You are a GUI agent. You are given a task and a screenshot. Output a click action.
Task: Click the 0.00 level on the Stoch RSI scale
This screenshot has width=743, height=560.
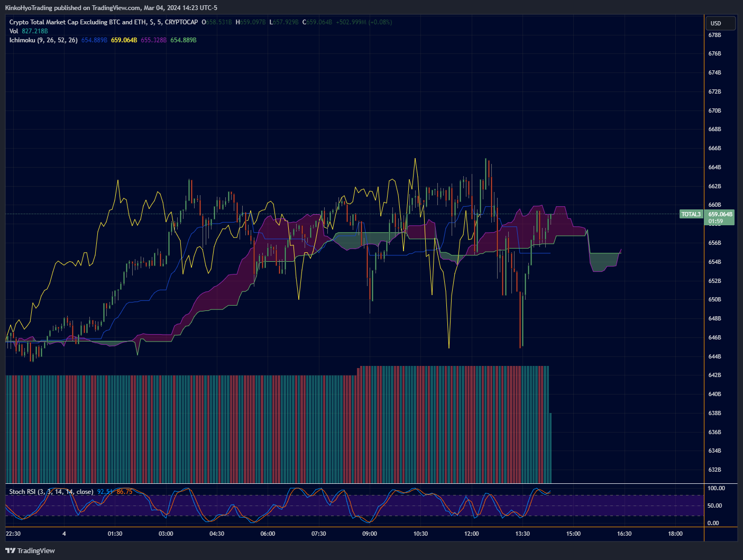click(713, 523)
